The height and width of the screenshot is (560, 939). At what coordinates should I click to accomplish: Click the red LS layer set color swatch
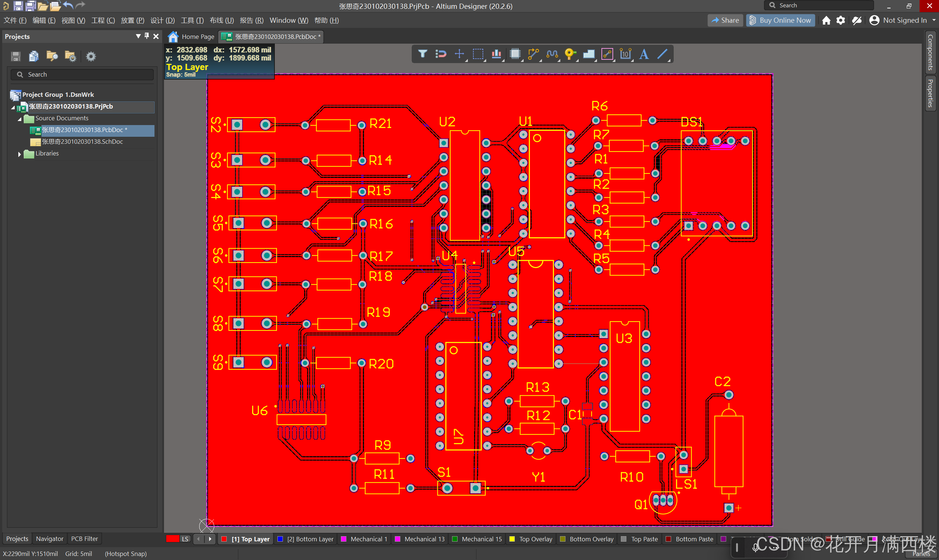173,539
